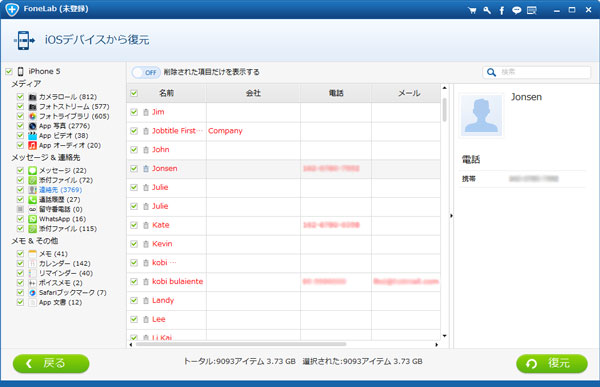
Task: Collapse the detail panel with side arrow
Action: (452, 216)
